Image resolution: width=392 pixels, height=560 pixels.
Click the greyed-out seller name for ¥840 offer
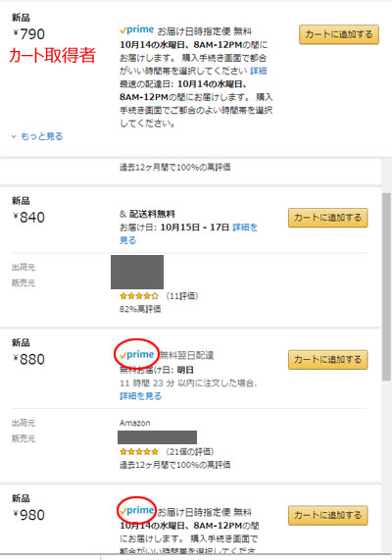(137, 272)
